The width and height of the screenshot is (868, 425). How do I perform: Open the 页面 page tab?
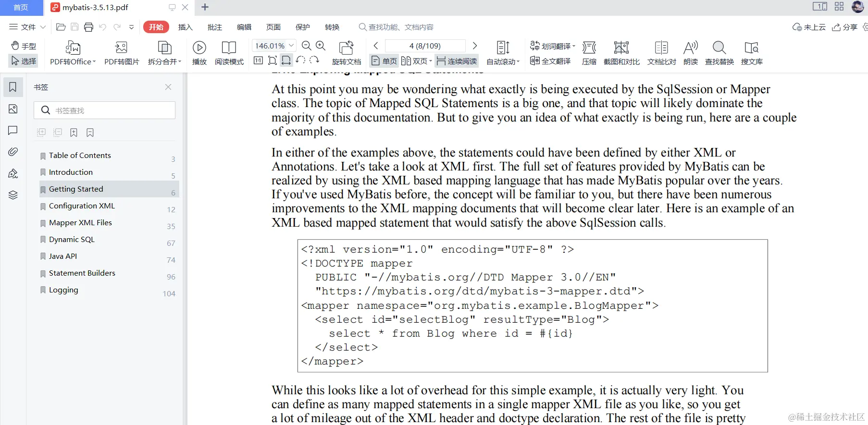point(273,27)
